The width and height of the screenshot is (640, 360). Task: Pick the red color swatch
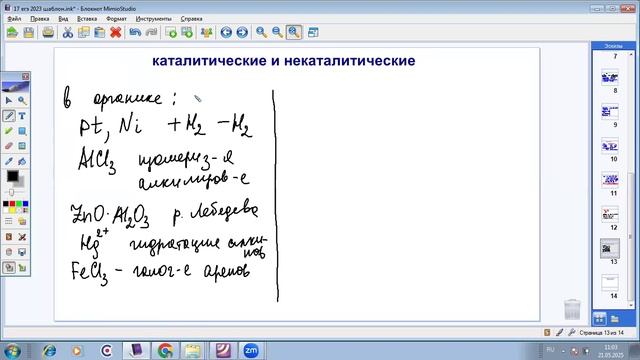(x=12, y=204)
